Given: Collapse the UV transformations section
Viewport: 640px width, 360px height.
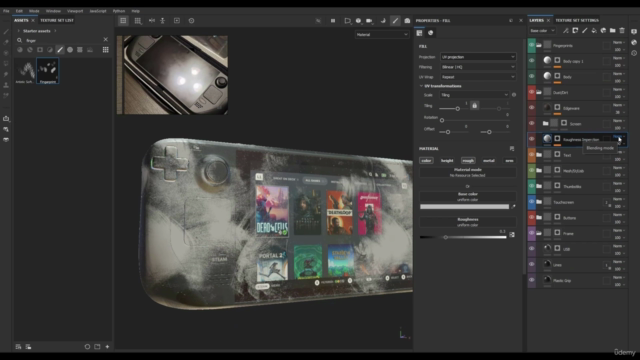Looking at the screenshot, I should click(422, 86).
